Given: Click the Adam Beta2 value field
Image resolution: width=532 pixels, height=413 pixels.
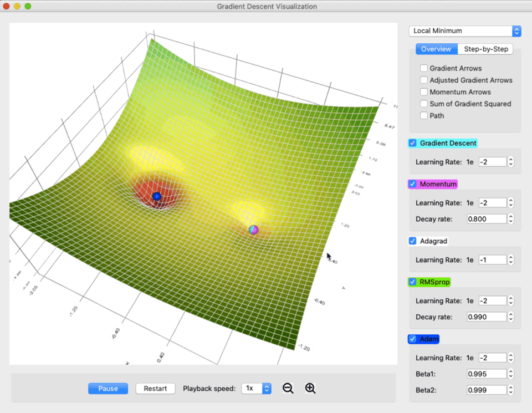Looking at the screenshot, I should (486, 390).
